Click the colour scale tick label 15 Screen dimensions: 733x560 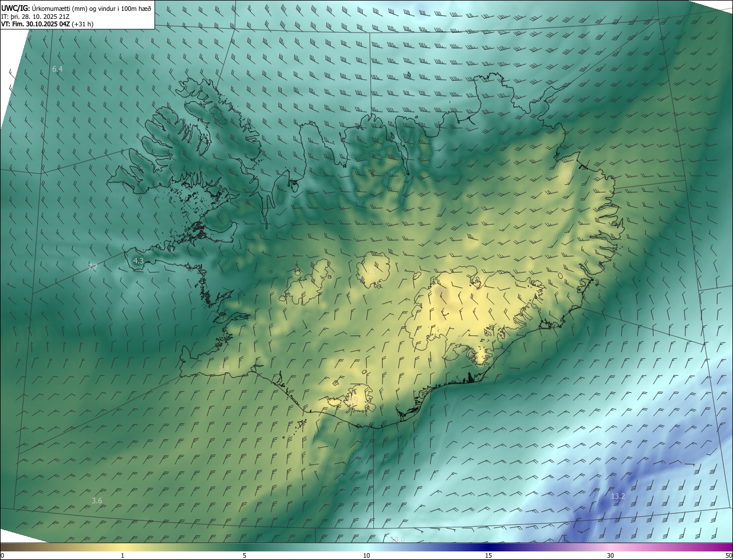coord(488,555)
